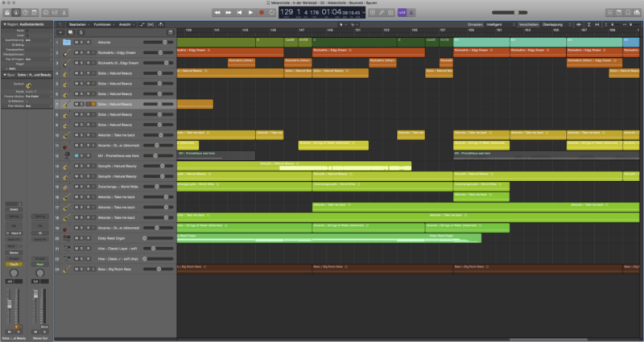Open Quick Help question-mark icon
This screenshot has height=342, width=644.
pyautogui.click(x=25, y=13)
